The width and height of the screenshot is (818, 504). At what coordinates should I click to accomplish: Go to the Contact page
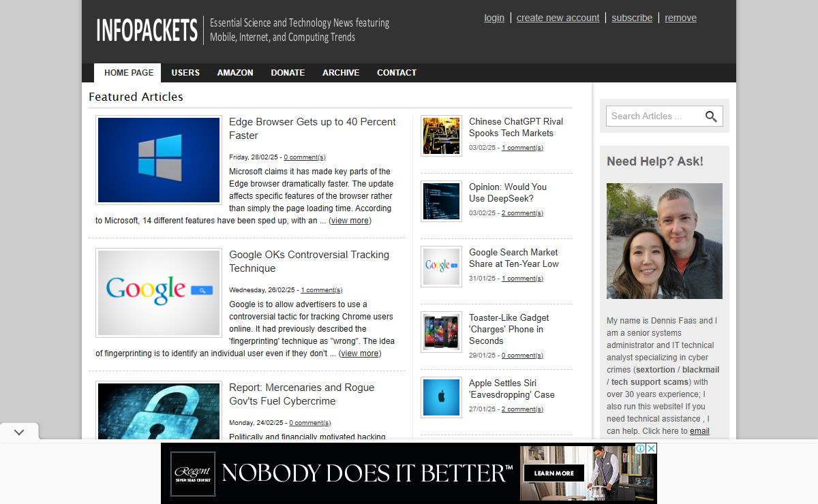397,73
